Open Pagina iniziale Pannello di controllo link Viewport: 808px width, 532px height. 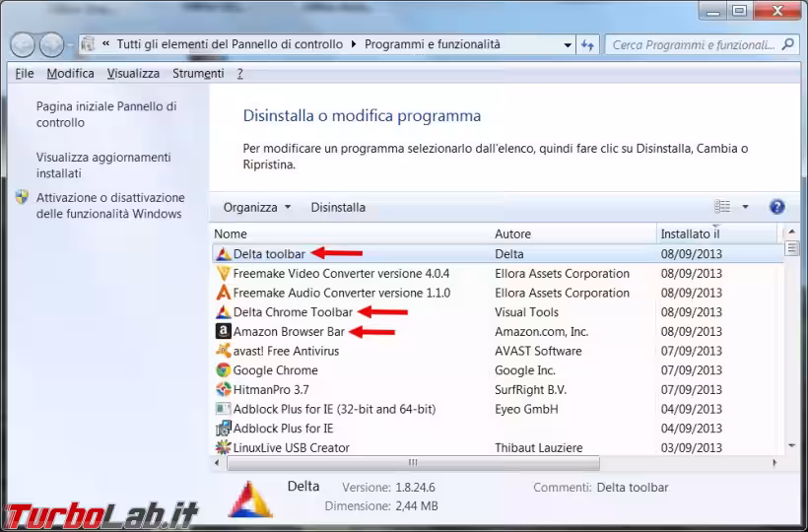point(106,114)
